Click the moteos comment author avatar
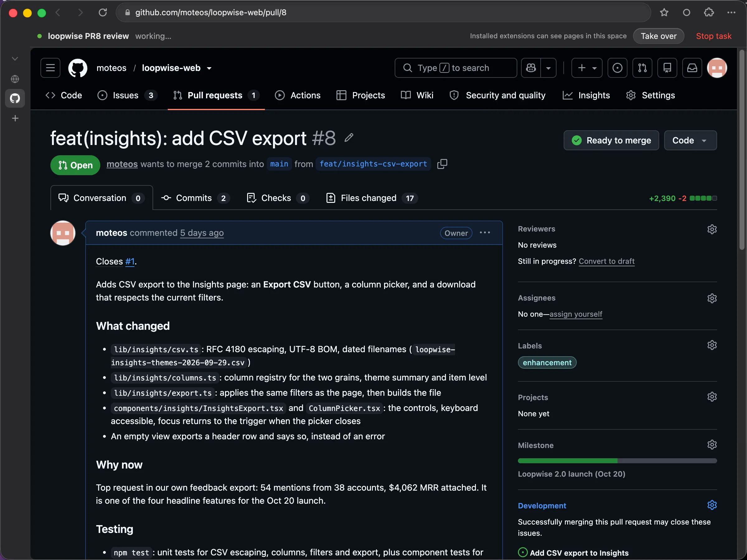 [x=63, y=233]
